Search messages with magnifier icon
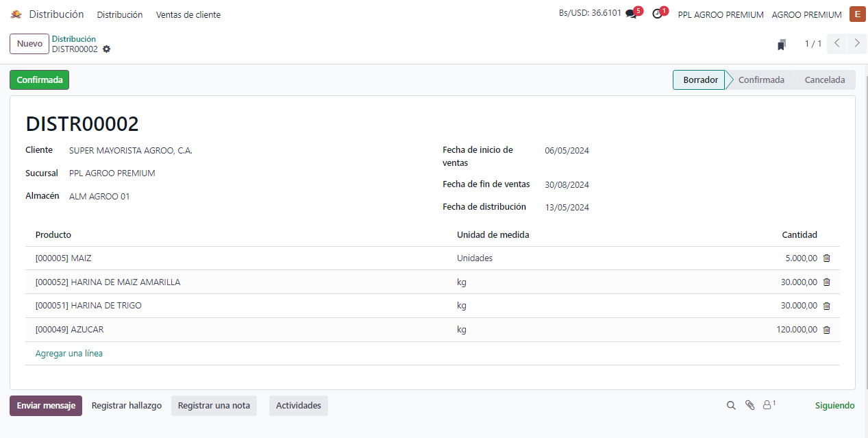The width and height of the screenshot is (868, 438). pos(731,406)
